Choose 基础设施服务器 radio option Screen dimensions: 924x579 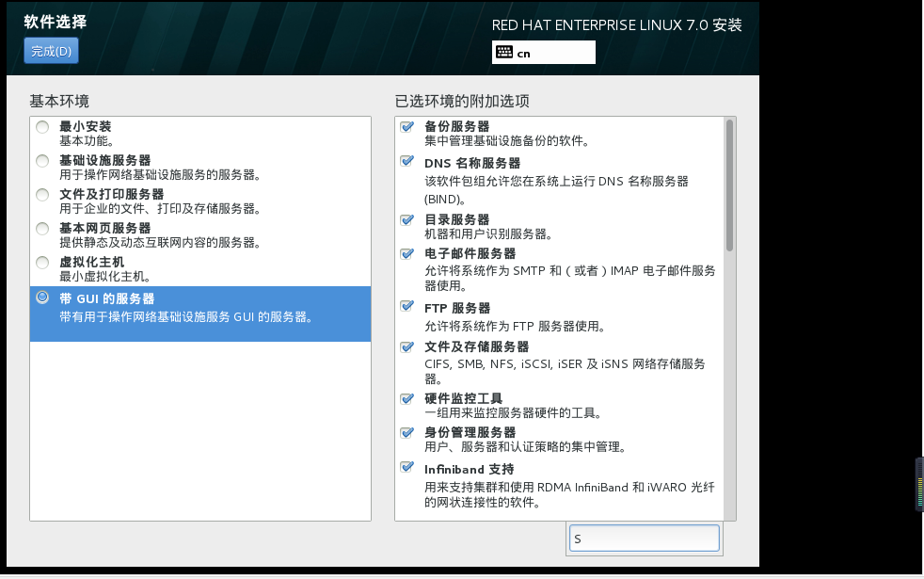[42, 161]
